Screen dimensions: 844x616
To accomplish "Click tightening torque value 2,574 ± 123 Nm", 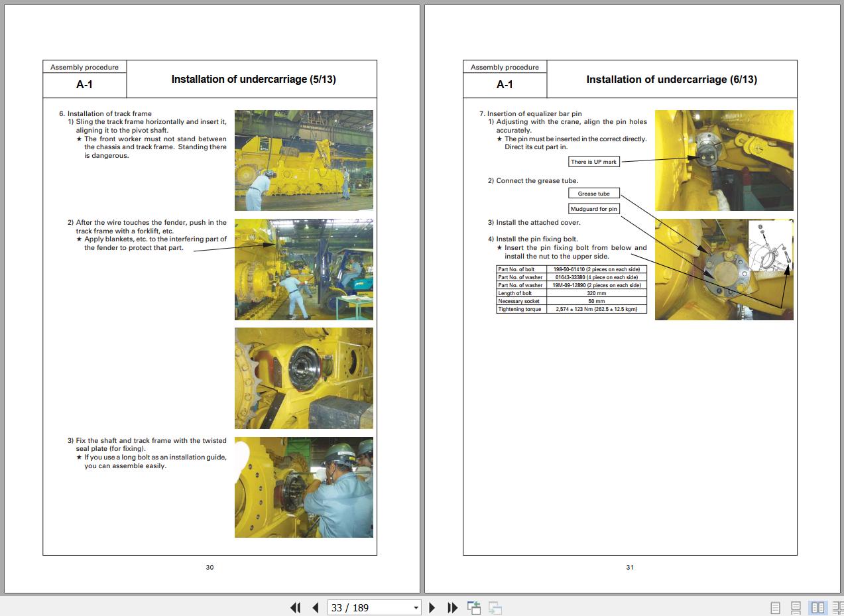I will 596,309.
